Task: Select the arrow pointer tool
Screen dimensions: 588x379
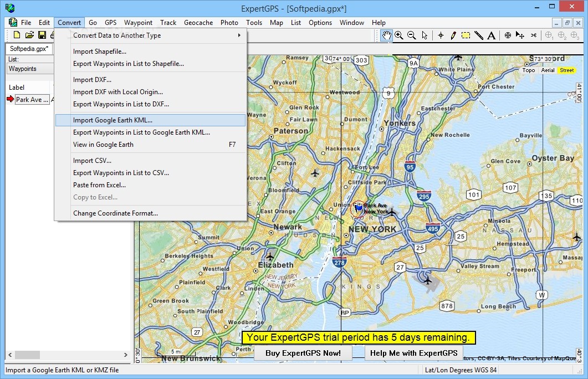Action: pyautogui.click(x=425, y=35)
